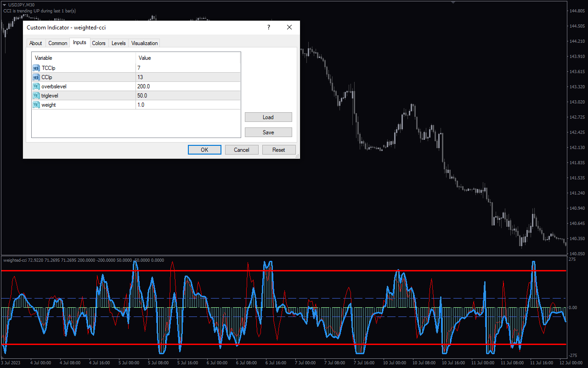Screen dimensions: 588x368
Task: Save the input parameters
Action: tap(268, 132)
